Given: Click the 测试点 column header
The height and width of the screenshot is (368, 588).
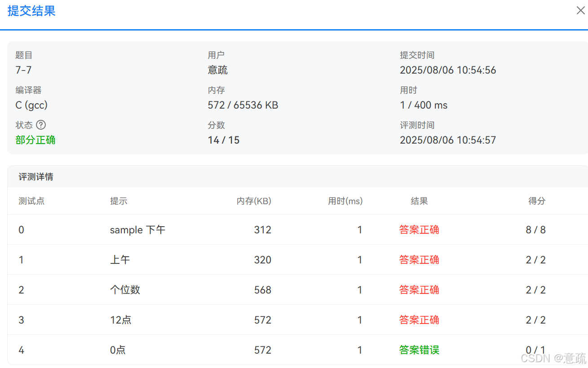Looking at the screenshot, I should pos(31,201).
